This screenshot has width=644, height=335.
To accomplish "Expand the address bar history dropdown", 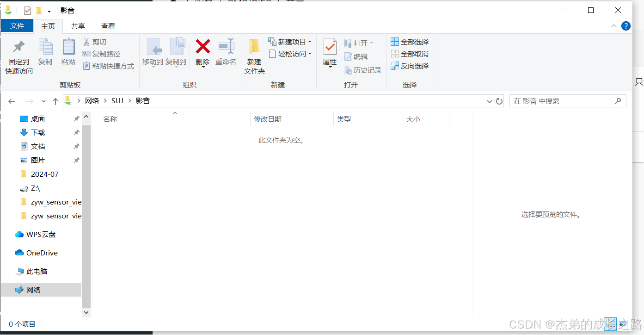I will pos(490,101).
